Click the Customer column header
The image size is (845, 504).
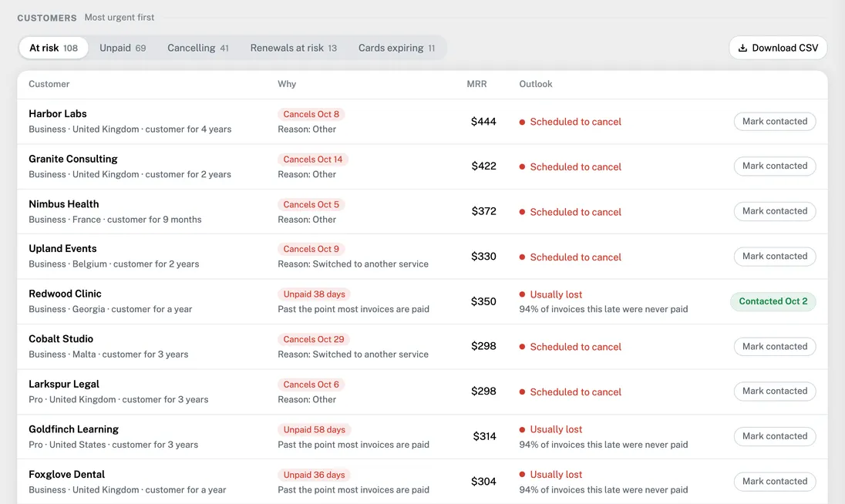[x=49, y=84]
